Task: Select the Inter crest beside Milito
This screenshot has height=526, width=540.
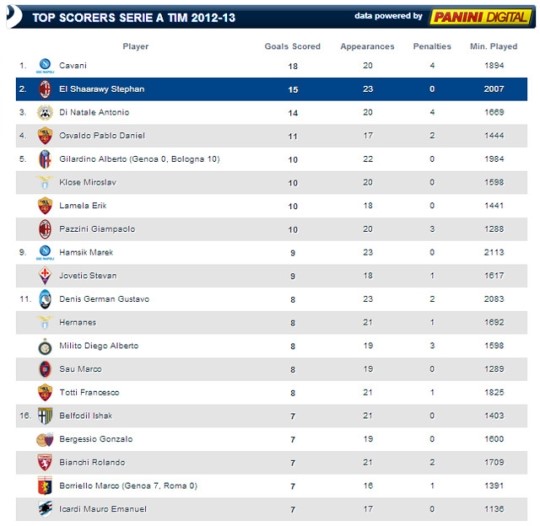Action: point(45,346)
